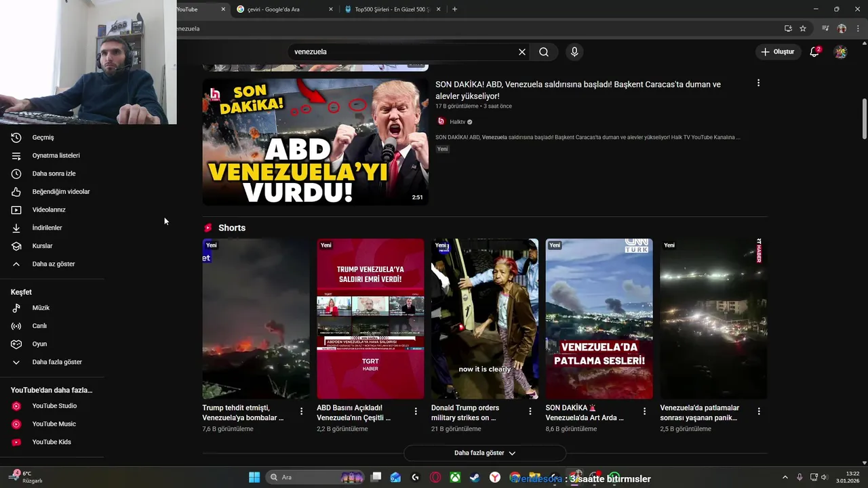Open YouTube notifications bell
This screenshot has width=868, height=488.
pos(814,52)
